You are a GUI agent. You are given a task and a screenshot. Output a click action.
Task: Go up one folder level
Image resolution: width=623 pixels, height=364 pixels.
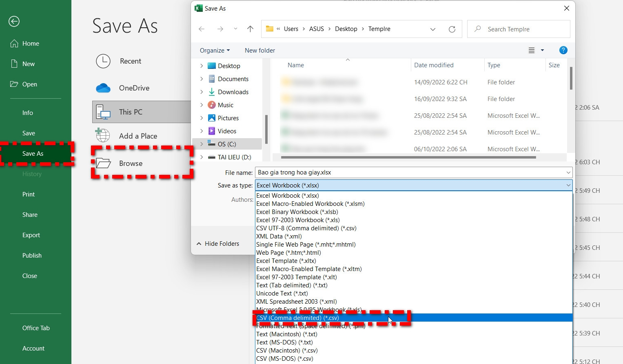251,29
